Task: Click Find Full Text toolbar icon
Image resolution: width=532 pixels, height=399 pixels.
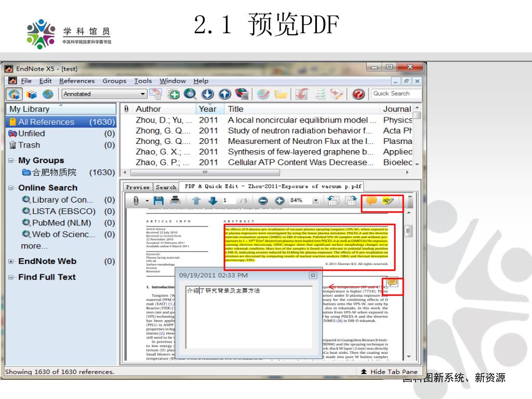Action: (242, 94)
